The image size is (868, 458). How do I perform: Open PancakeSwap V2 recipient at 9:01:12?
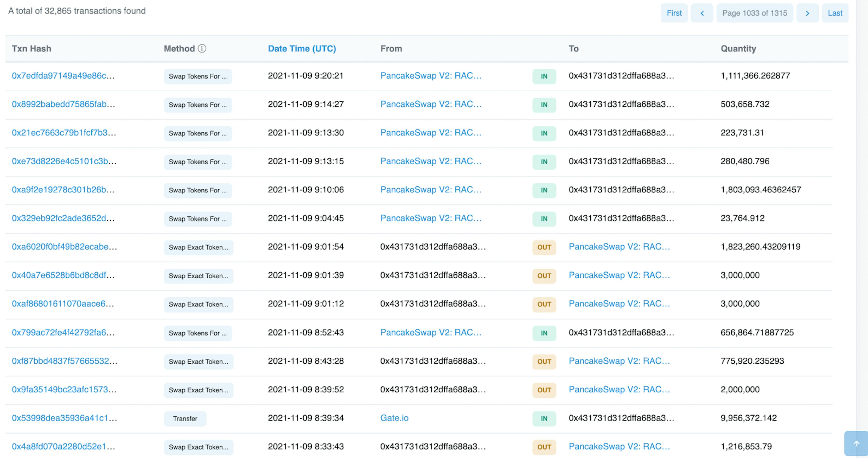[619, 304]
